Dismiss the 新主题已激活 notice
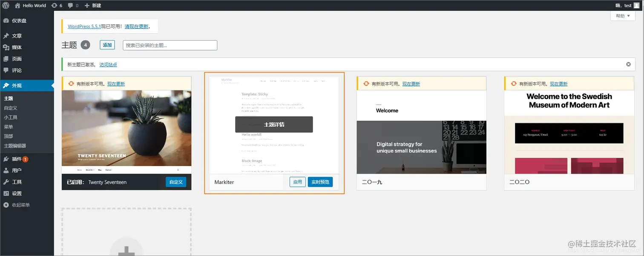Viewport: 644px width, 256px height. (x=628, y=64)
